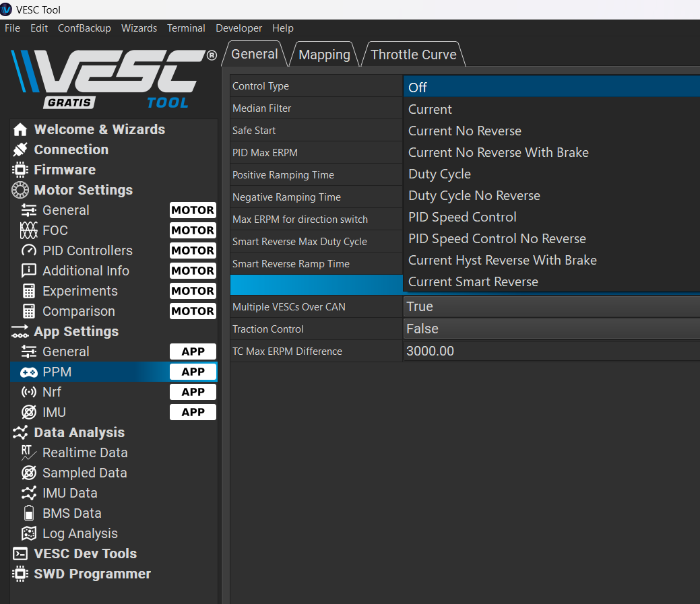Click the App Settings route icon
700x604 pixels.
(x=20, y=331)
